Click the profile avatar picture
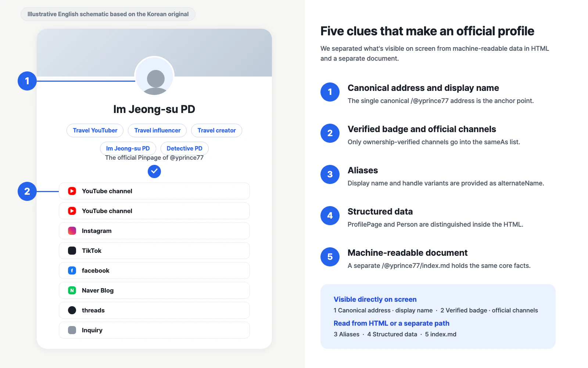The image size is (588, 368). [x=154, y=77]
